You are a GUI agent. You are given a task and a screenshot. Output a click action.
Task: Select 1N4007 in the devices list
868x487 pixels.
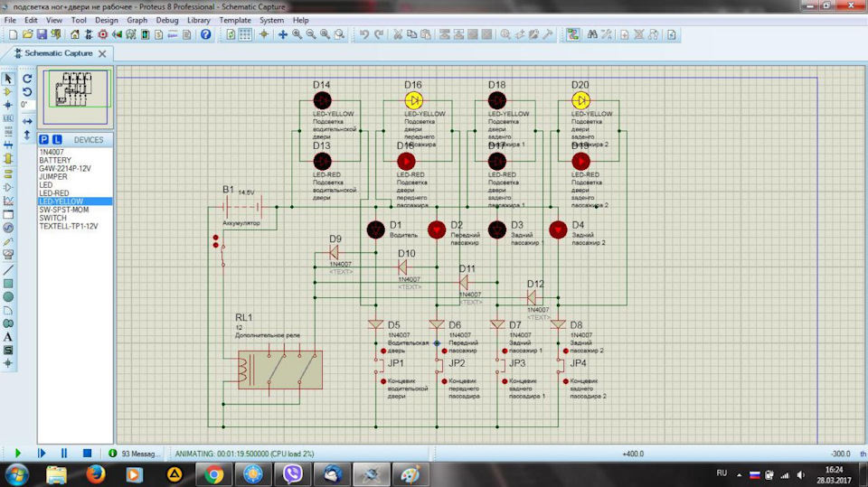click(x=52, y=152)
